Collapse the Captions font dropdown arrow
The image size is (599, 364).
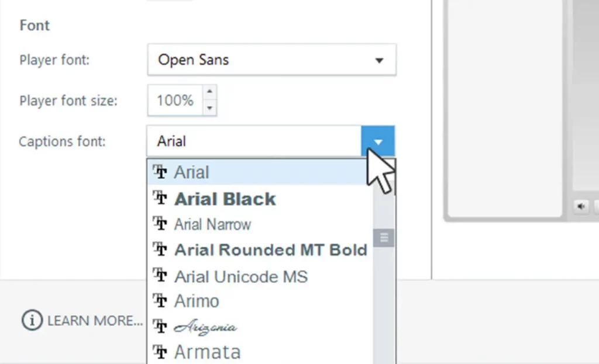[x=378, y=141]
